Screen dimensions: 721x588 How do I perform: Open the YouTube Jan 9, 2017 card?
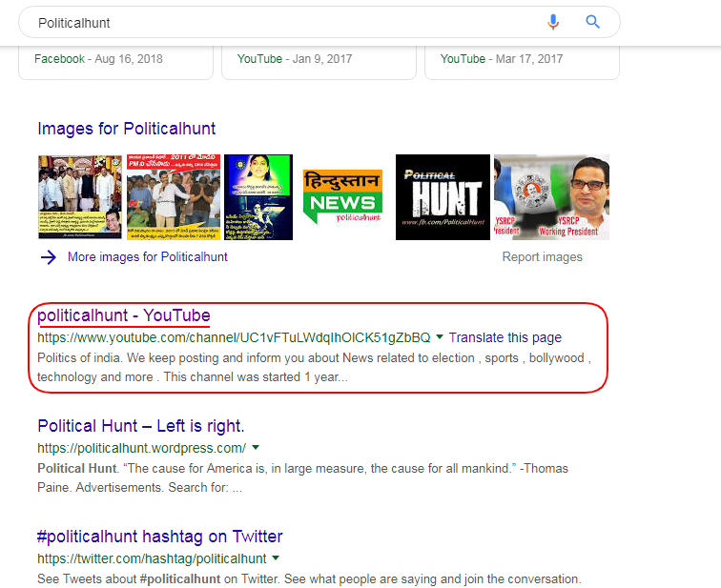point(319,63)
